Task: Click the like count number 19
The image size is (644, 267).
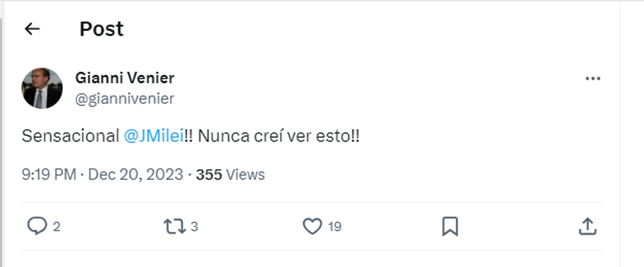Action: coord(335,227)
